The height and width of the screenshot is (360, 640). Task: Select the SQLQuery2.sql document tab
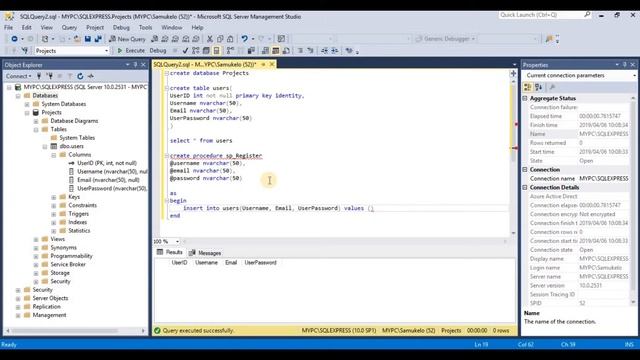204,64
